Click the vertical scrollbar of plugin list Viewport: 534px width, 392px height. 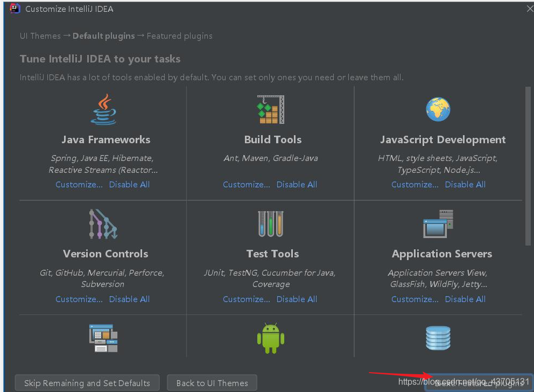tap(528, 166)
